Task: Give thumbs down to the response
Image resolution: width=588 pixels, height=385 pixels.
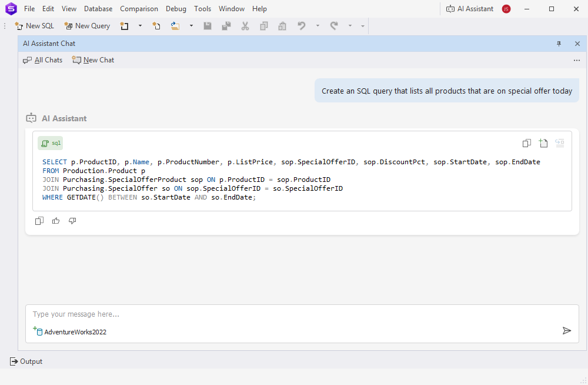Action: (x=72, y=221)
